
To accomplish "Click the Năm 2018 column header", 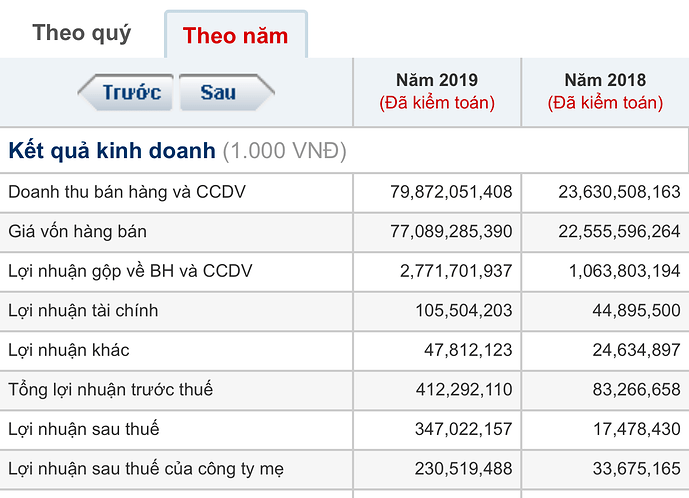I will point(605,90).
